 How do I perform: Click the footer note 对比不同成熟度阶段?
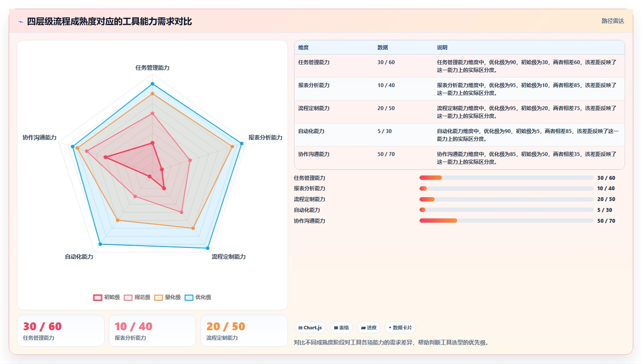tap(392, 343)
